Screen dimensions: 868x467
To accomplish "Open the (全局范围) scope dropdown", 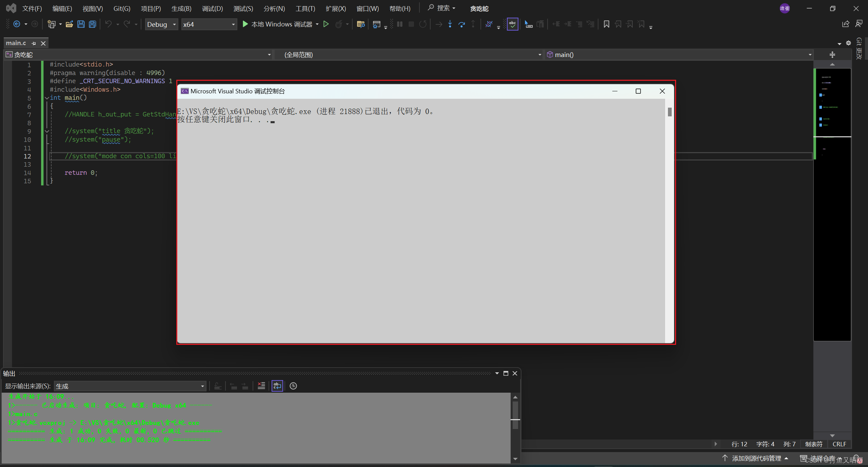I will click(x=409, y=55).
